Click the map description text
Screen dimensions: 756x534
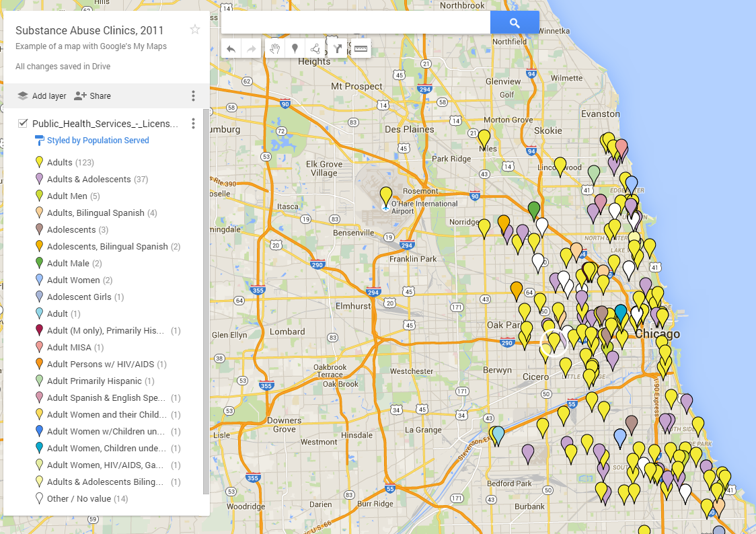pos(91,46)
